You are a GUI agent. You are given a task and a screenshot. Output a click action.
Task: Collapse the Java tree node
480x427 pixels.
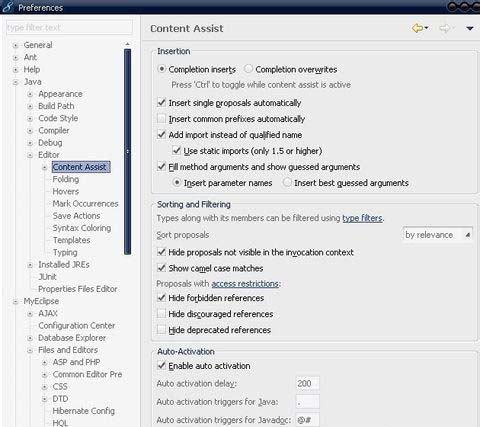(x=15, y=82)
